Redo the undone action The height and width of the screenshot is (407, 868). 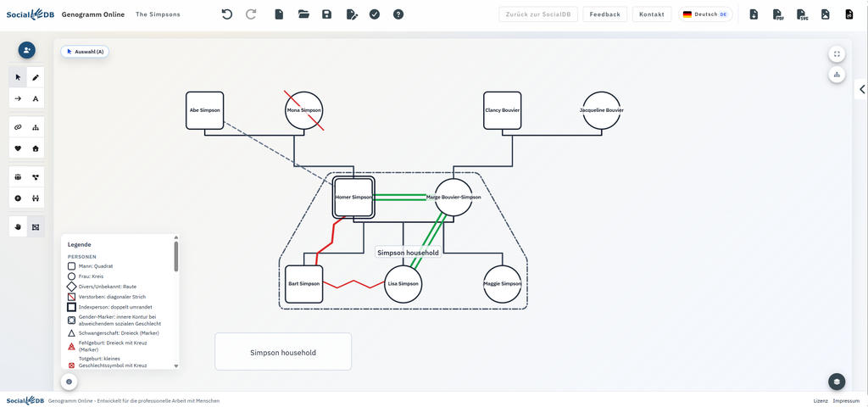point(251,14)
